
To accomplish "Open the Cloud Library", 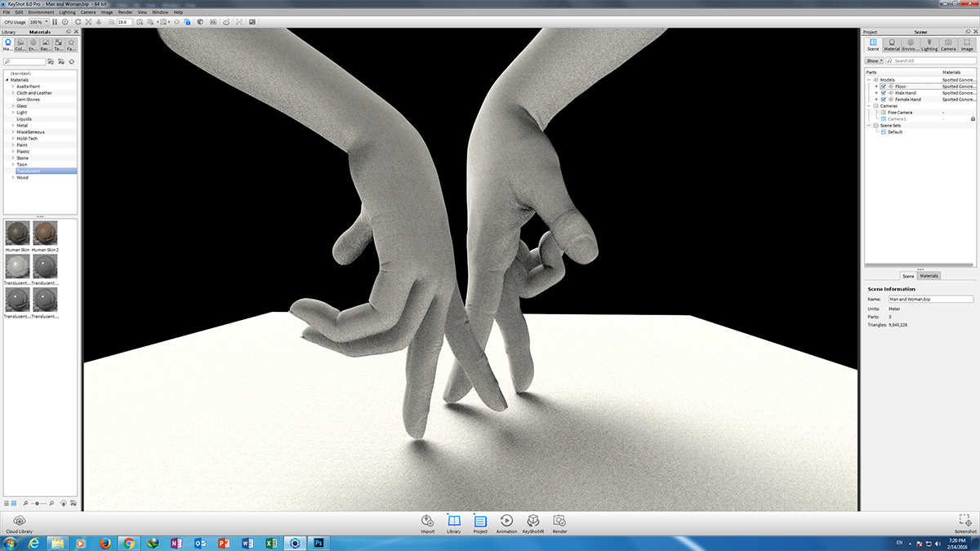I will click(x=18, y=523).
